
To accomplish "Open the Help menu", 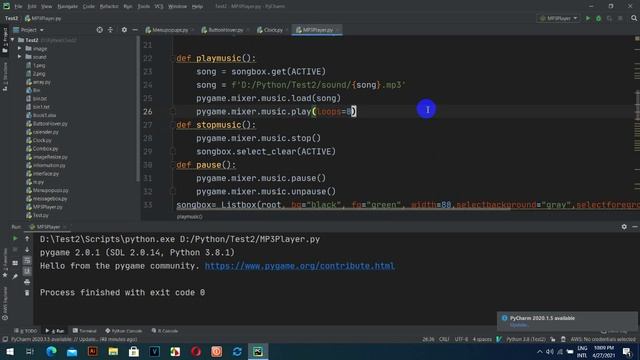I will (x=197, y=7).
